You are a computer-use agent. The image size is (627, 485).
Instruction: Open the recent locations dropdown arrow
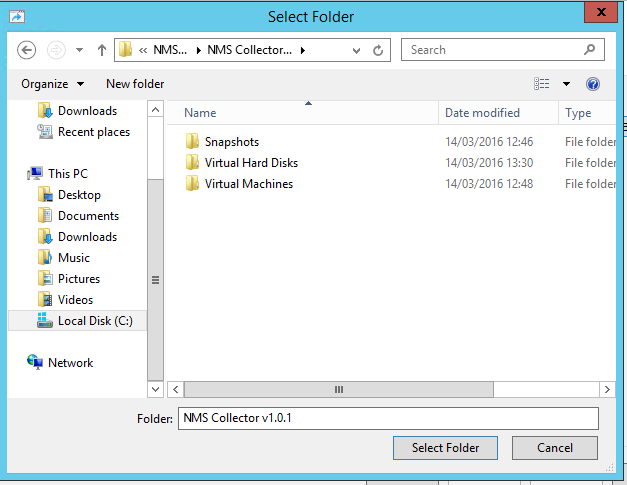click(x=80, y=50)
